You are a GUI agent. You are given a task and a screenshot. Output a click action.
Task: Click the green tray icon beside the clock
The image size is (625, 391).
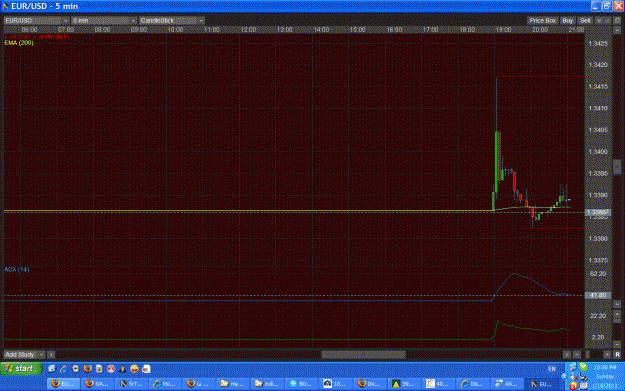[x=583, y=367]
